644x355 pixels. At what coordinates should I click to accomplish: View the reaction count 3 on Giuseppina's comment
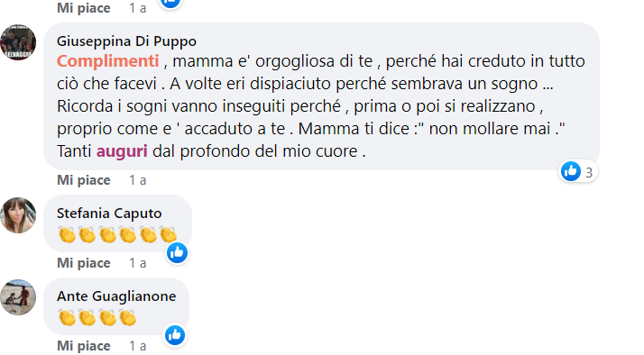click(589, 173)
